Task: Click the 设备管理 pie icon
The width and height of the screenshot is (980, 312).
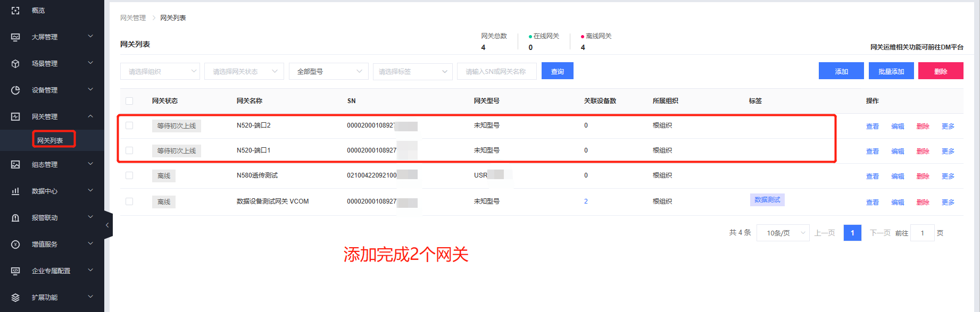Action: [x=15, y=90]
